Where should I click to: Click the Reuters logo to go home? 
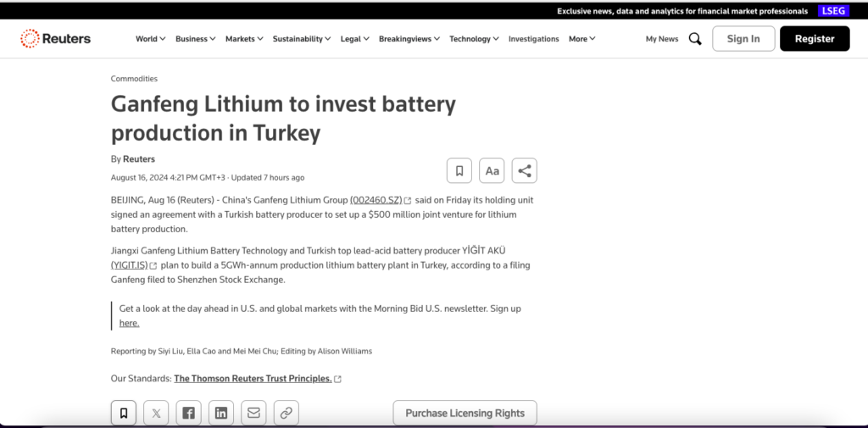56,39
